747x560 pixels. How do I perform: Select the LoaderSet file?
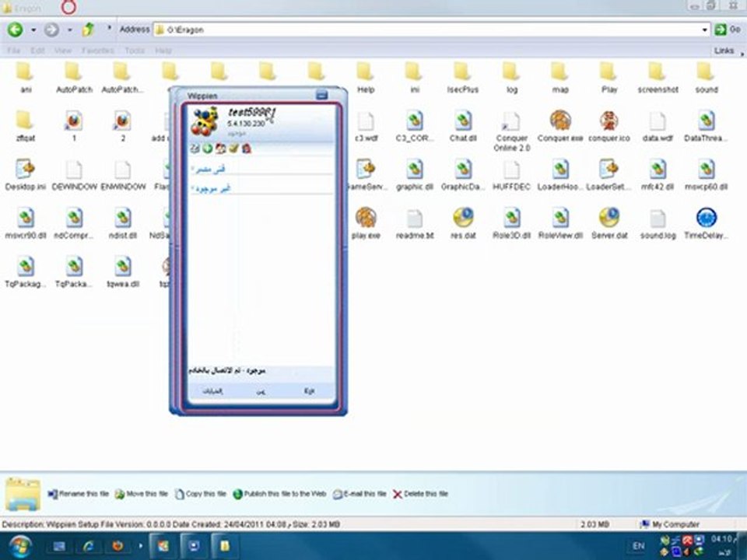pyautogui.click(x=608, y=174)
